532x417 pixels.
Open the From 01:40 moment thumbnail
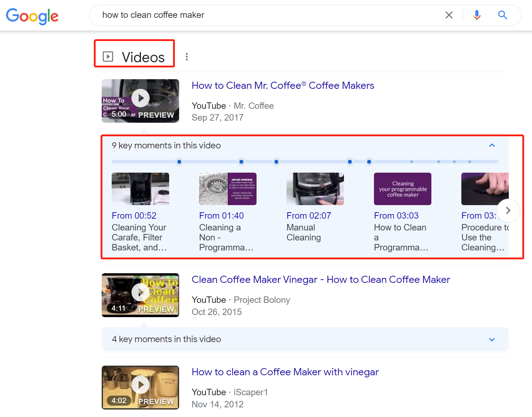click(x=228, y=189)
